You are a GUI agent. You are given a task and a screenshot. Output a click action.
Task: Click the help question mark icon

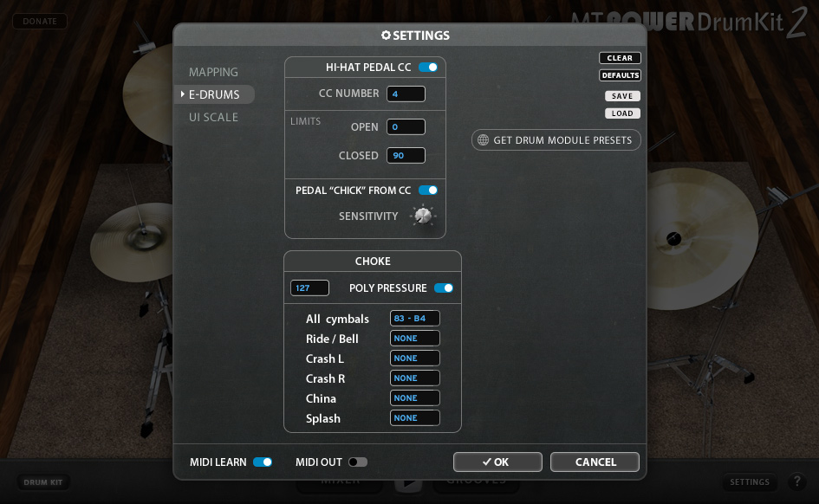[797, 481]
